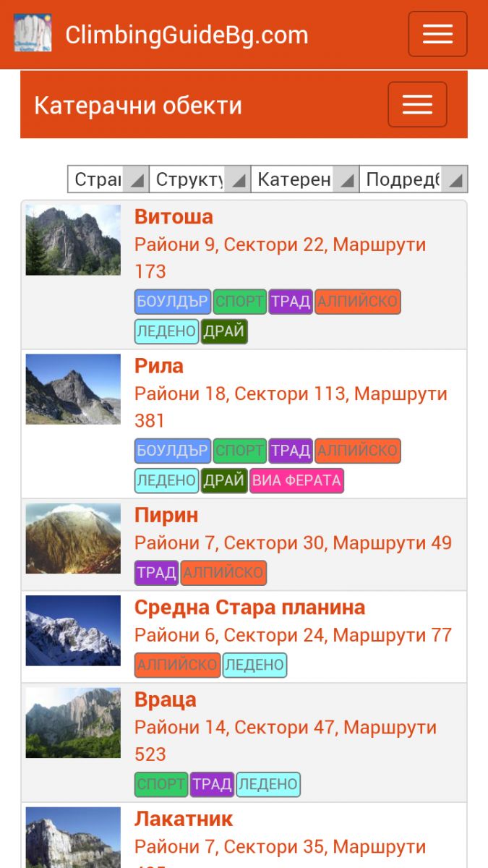Open the main hamburger menu in header
Viewport: 488px width, 868px height.
tap(437, 34)
